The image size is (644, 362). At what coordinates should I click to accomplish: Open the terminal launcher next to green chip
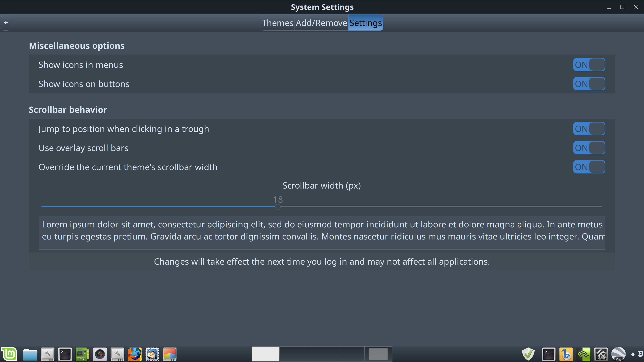(65, 354)
